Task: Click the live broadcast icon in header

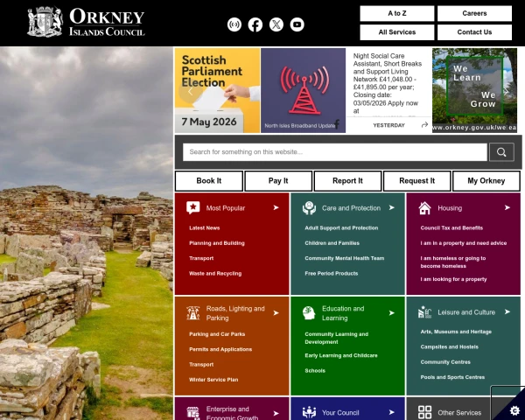Action: click(234, 24)
